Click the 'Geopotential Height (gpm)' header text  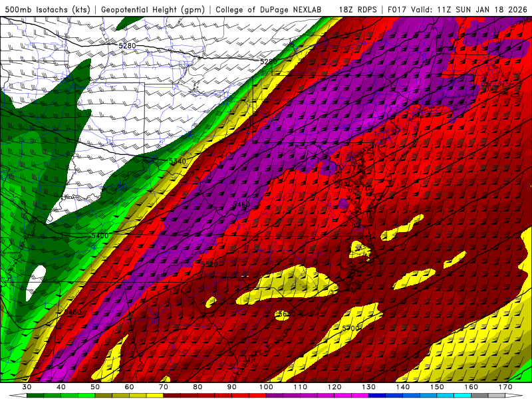pos(153,9)
